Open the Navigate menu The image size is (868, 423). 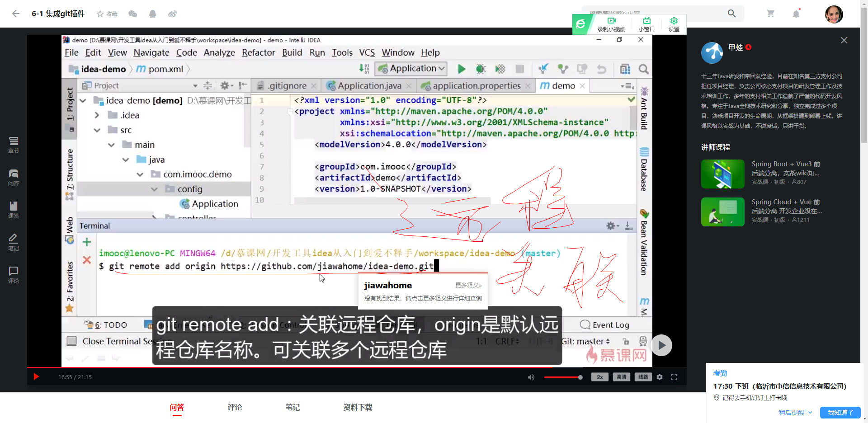(151, 52)
